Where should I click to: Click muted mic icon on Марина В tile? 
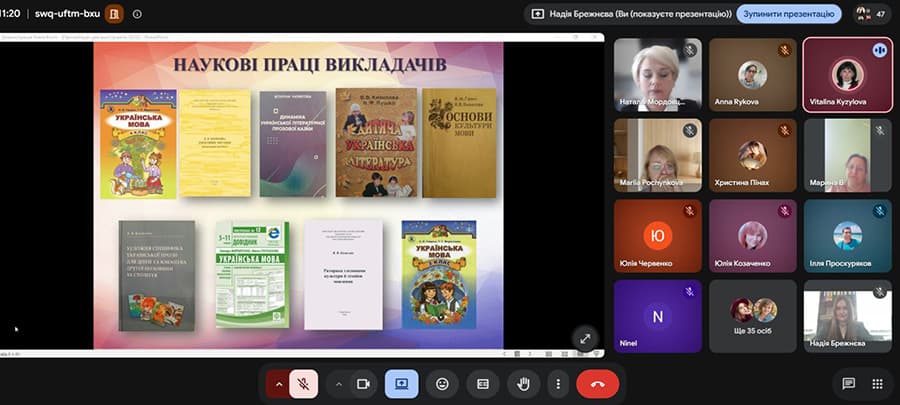coord(879,131)
